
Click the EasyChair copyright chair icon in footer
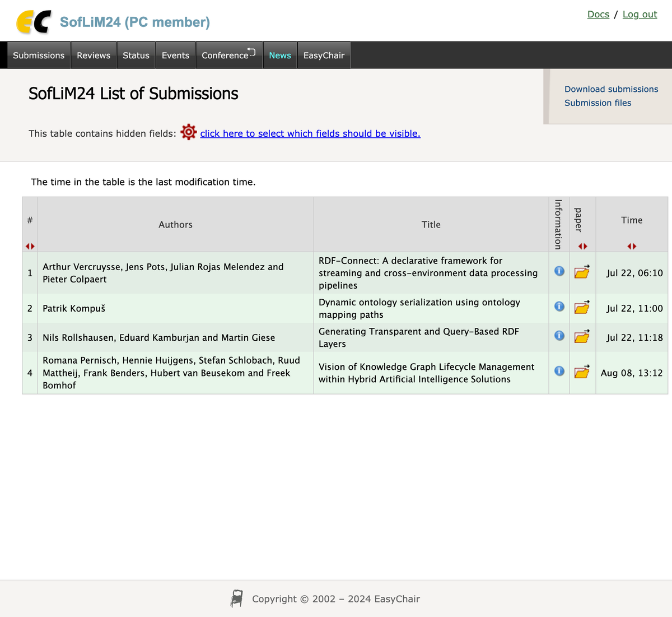[236, 598]
